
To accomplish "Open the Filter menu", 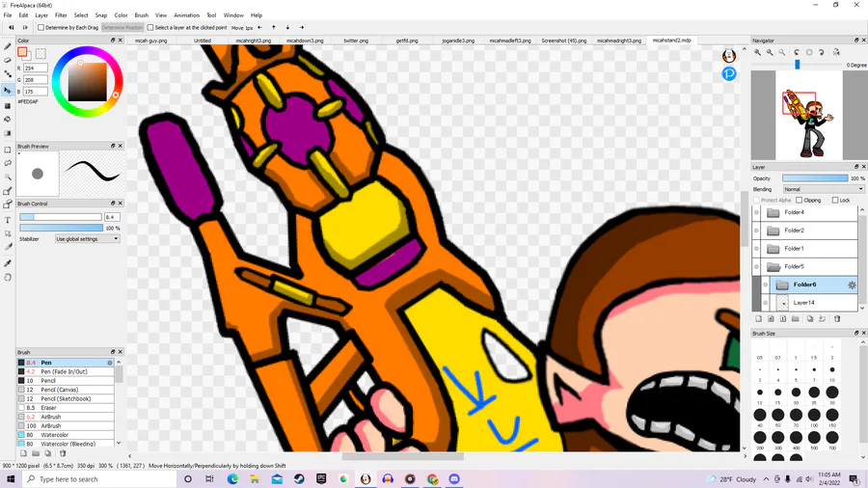I will click(61, 15).
